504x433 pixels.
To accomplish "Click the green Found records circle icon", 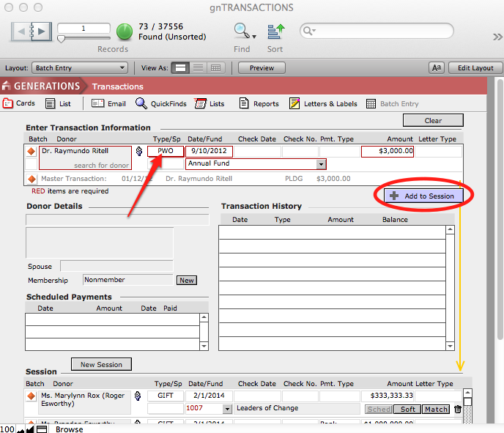I will [125, 32].
